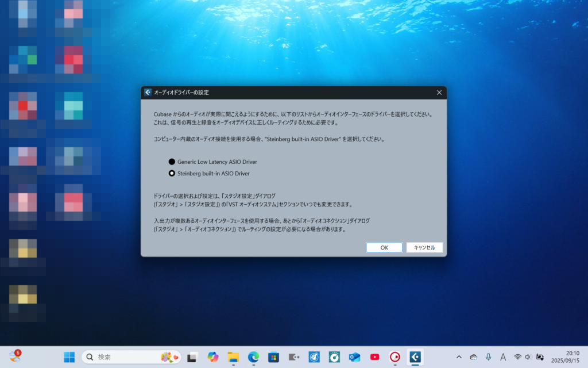Launch Microsoft Edge from the taskbar
588x368 pixels.
pyautogui.click(x=253, y=357)
